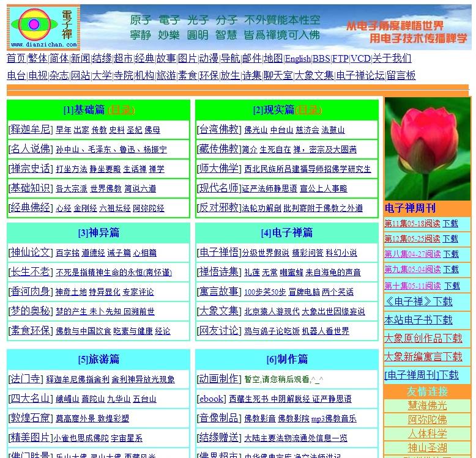Click the 电子禅 logo image
Image resolution: width=476 pixels, height=458 pixels.
(x=43, y=28)
